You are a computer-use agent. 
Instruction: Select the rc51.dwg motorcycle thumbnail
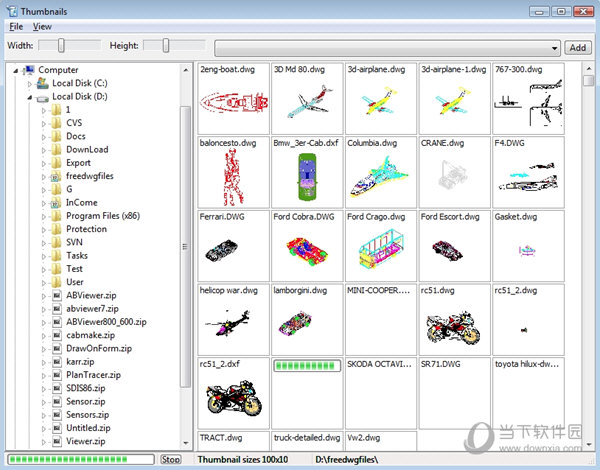(x=455, y=320)
